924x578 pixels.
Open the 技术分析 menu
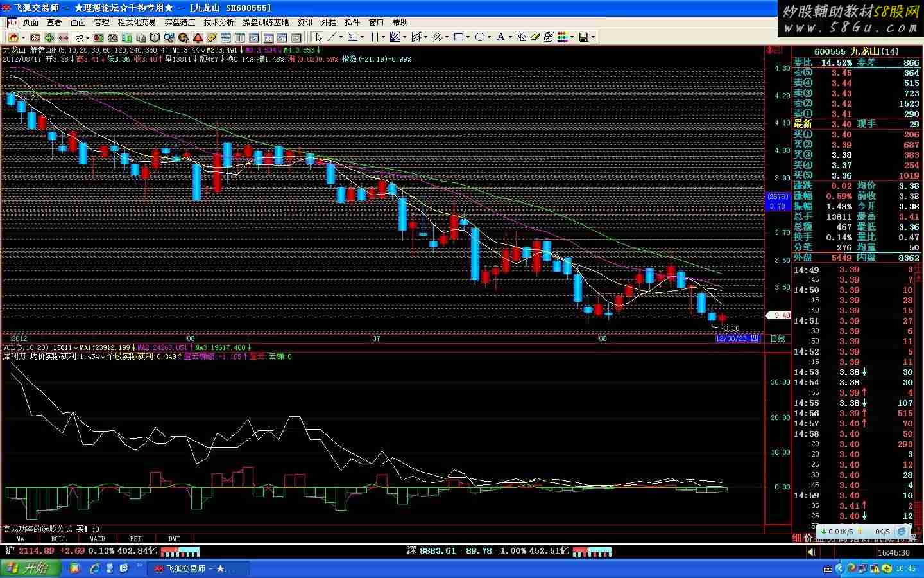(219, 22)
